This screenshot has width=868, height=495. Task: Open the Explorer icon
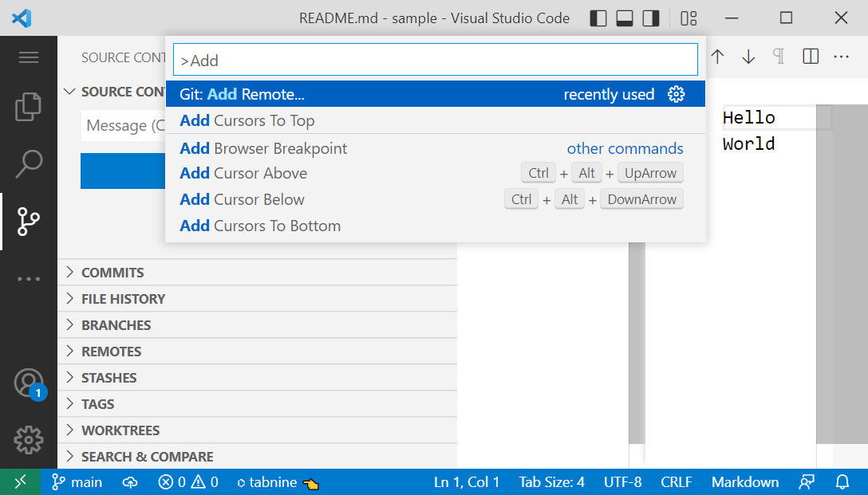[x=29, y=106]
